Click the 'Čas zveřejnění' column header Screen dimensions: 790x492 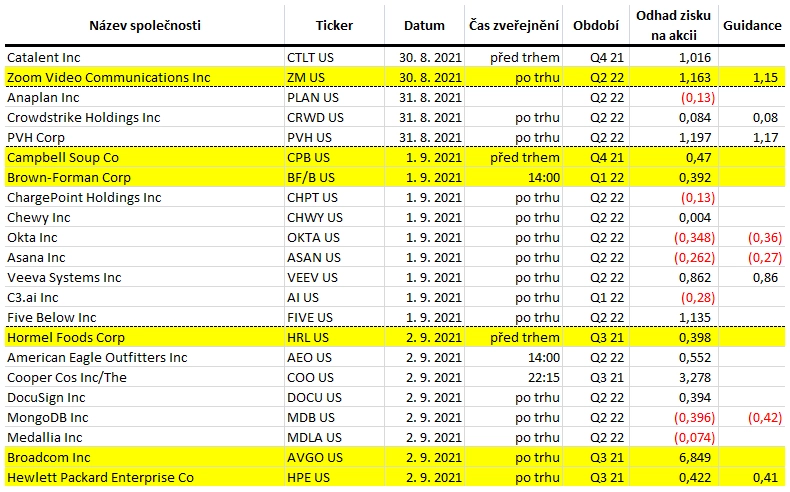[513, 26]
